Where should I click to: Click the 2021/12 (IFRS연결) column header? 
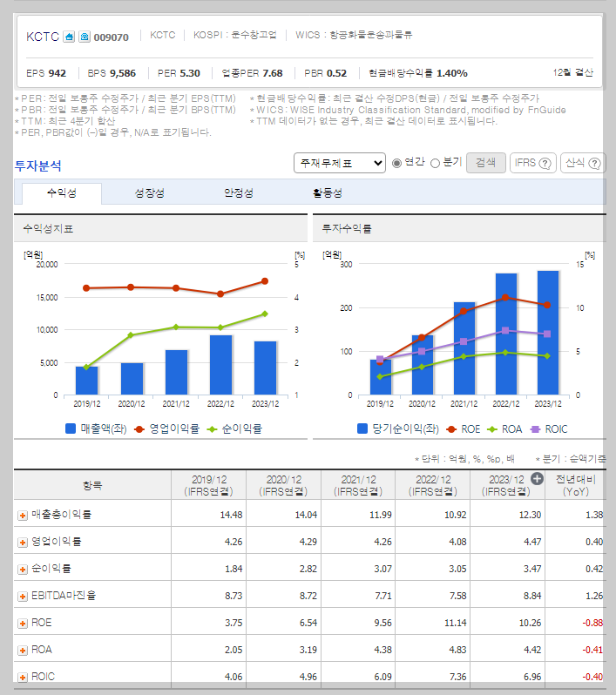[358, 485]
